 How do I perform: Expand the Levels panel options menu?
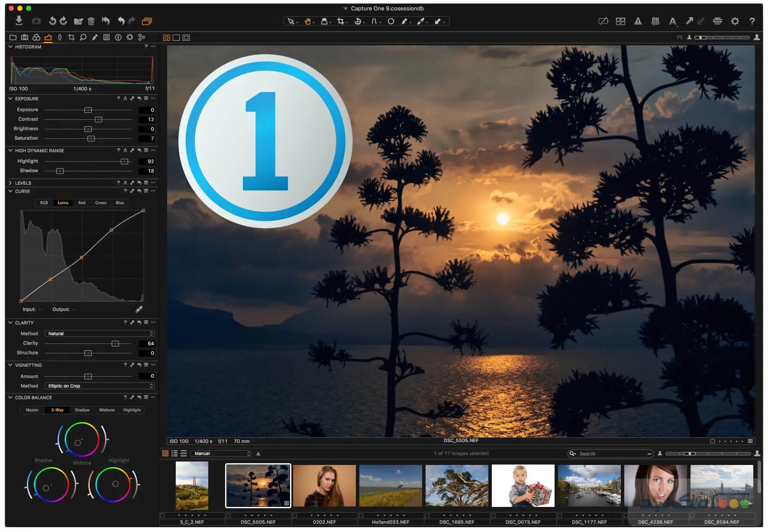[153, 183]
